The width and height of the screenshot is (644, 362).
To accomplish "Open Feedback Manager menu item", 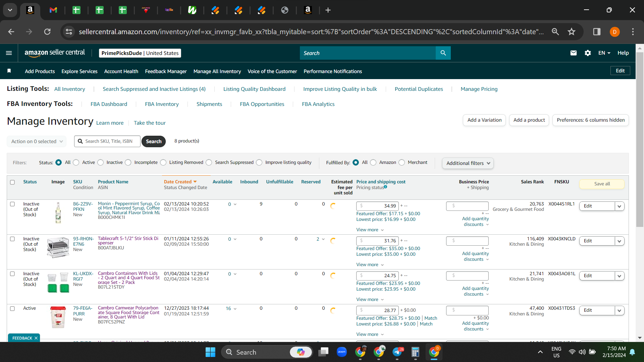I will tap(166, 71).
